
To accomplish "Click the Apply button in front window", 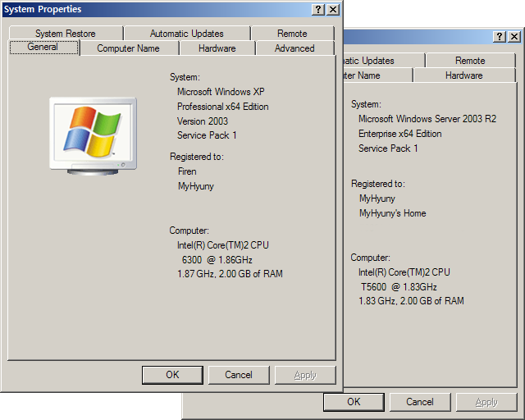I will [305, 375].
